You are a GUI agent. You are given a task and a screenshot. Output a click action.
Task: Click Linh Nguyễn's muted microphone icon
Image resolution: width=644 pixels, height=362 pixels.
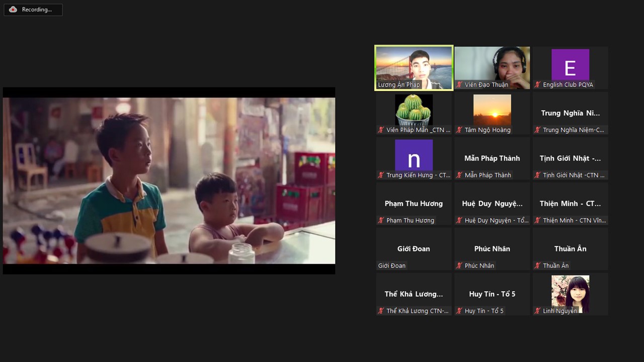pyautogui.click(x=538, y=311)
